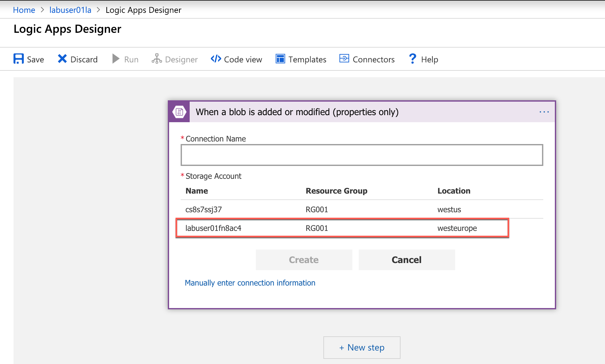This screenshot has width=605, height=364.
Task: Click RG001 cell in labuser01fn8ac4 row
Action: (317, 228)
